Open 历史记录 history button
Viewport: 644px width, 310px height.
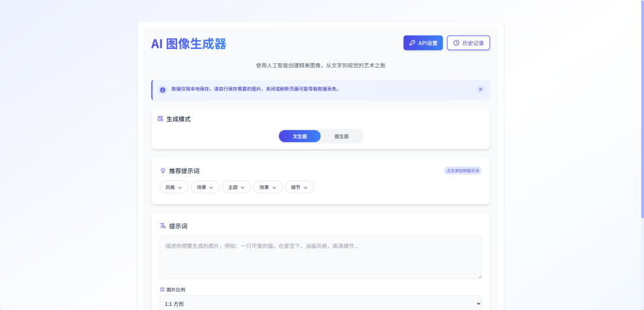[x=468, y=43]
